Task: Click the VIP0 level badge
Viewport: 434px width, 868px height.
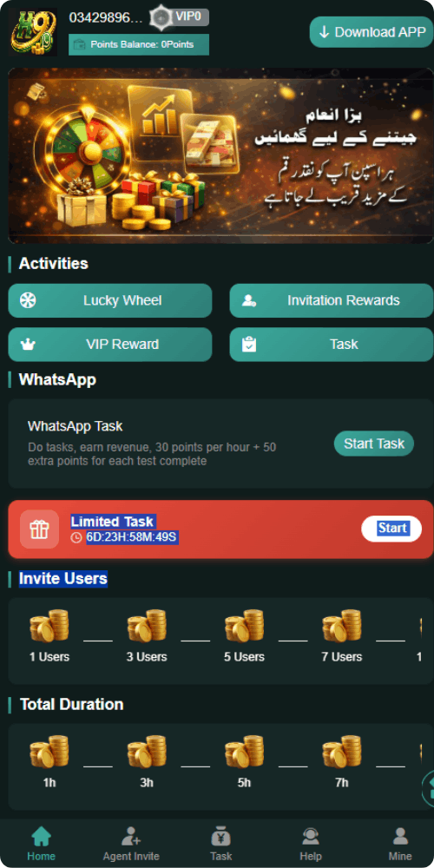Action: 181,17
